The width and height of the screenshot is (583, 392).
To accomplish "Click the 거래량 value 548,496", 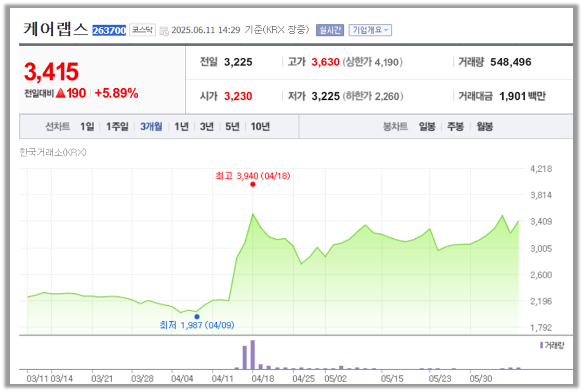I will (511, 62).
